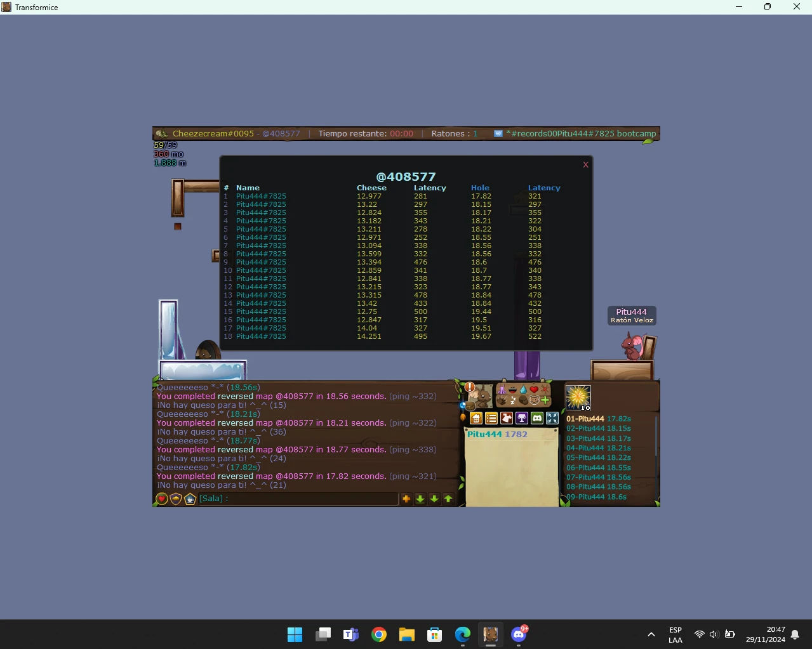
Task: Select the laughing mouth emote
Action: click(x=512, y=390)
